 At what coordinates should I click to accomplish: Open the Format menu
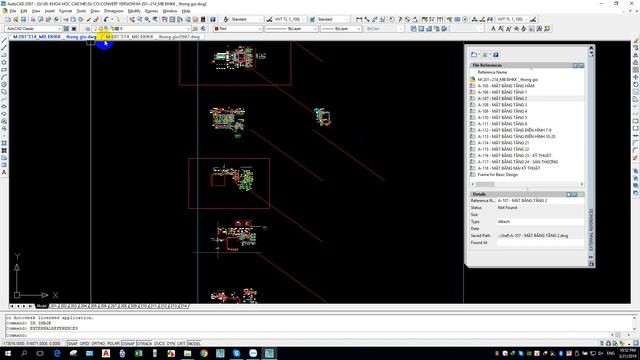tap(65, 11)
